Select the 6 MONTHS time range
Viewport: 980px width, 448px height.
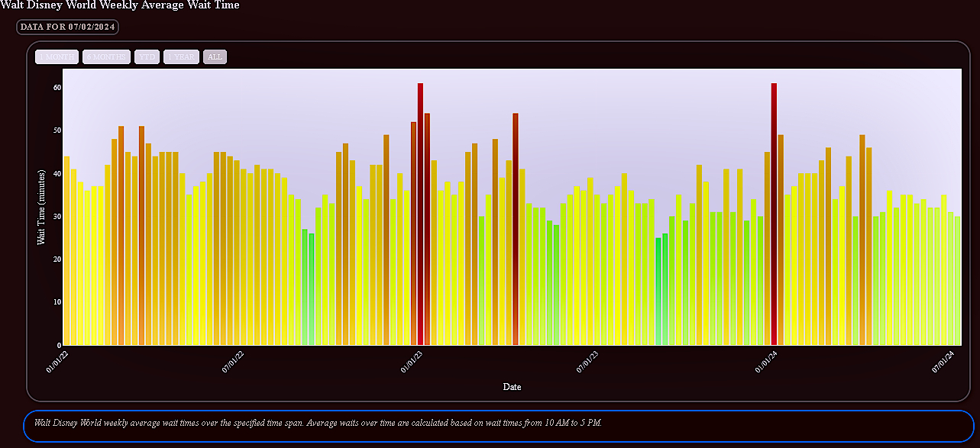click(107, 57)
